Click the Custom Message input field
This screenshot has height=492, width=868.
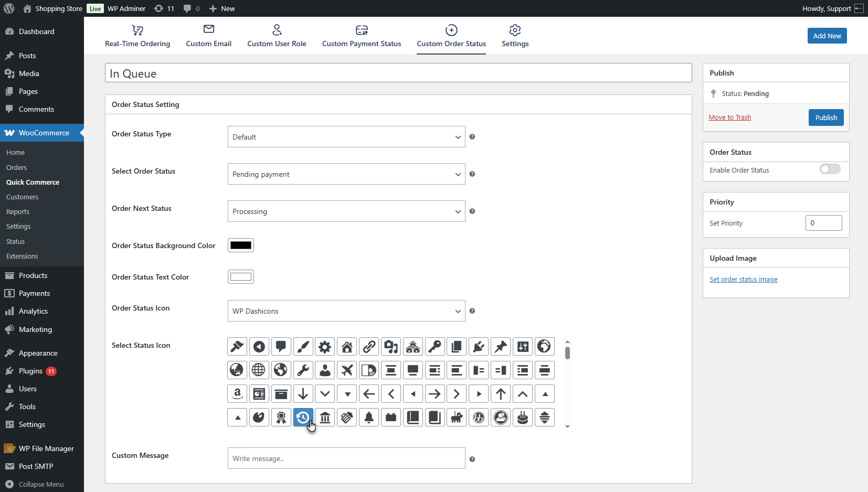(x=346, y=458)
